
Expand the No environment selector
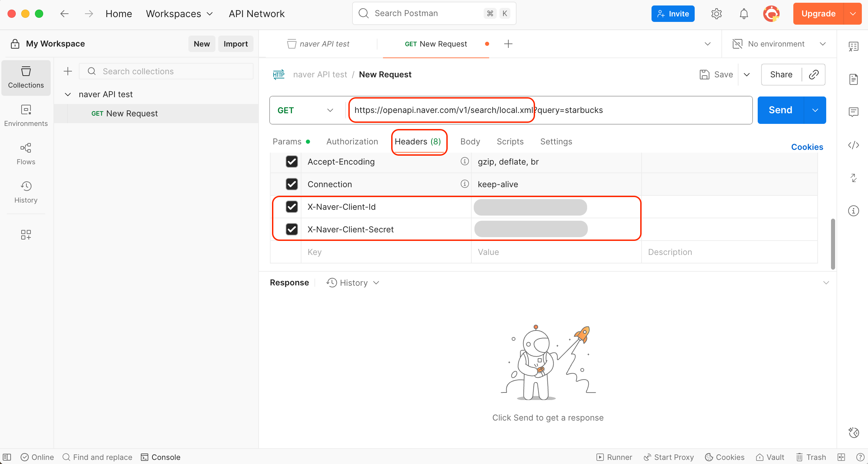click(779, 44)
